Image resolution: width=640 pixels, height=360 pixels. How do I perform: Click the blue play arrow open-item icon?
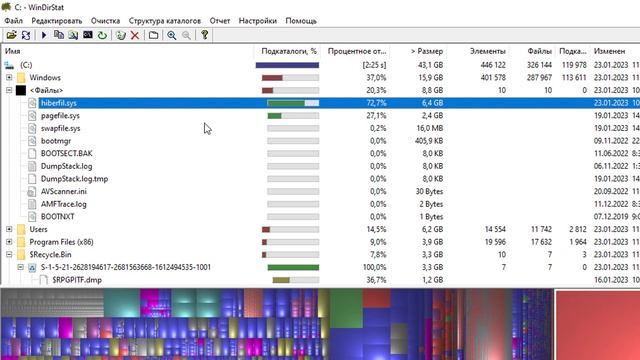[x=44, y=35]
